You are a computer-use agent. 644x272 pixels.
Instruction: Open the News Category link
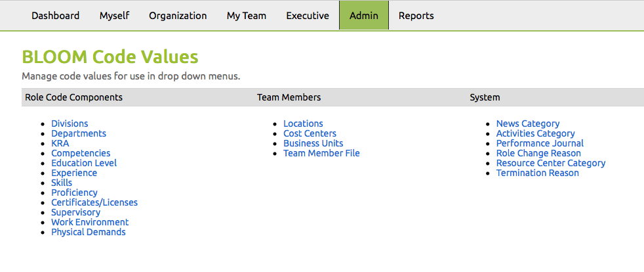pos(528,124)
